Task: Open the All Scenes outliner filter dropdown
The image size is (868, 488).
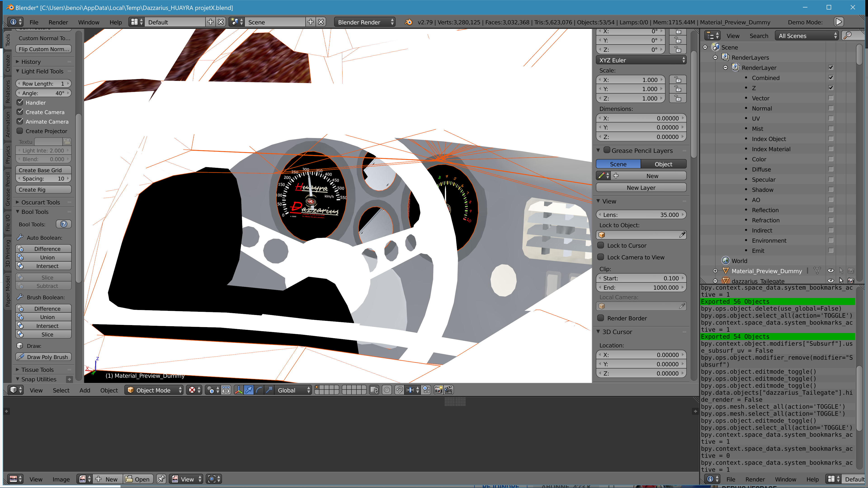Action: (x=807, y=36)
